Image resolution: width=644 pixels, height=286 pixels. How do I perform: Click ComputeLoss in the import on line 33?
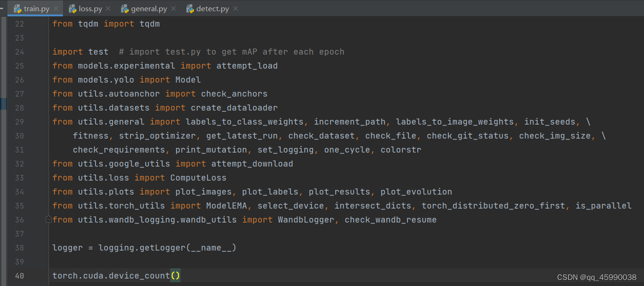[x=198, y=177]
